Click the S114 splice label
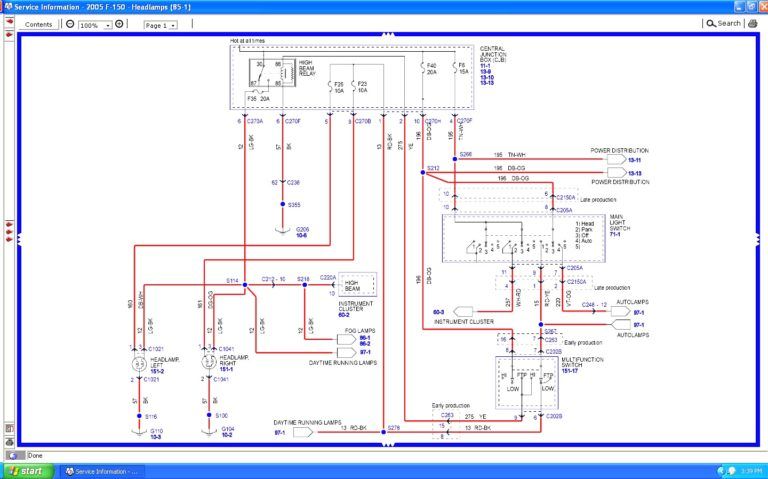Viewport: 768px width, 479px height. pos(232,281)
